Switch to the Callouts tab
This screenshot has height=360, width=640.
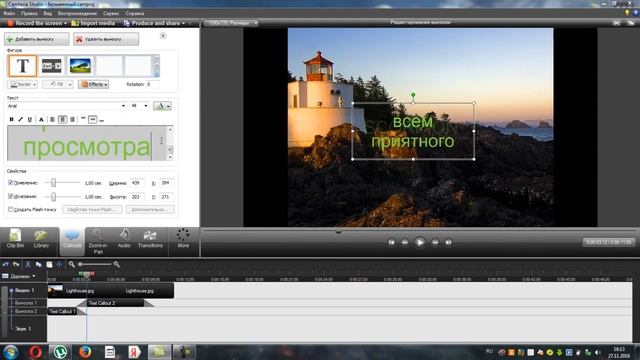pos(72,240)
